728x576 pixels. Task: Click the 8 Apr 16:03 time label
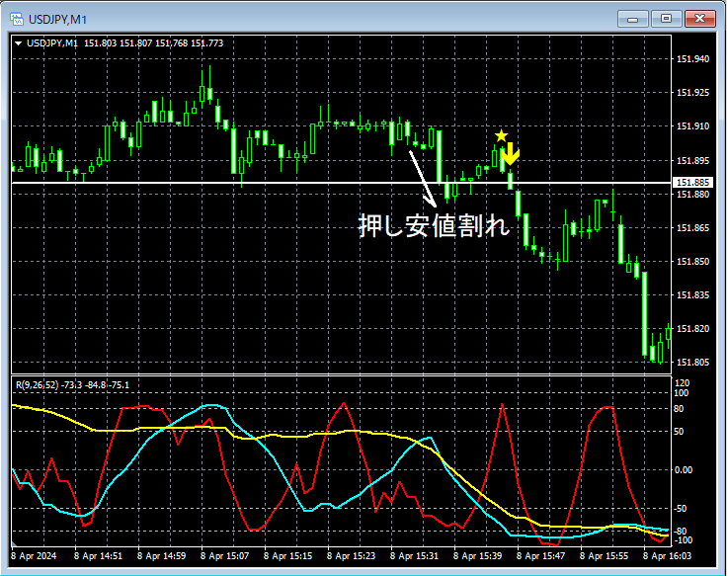point(667,556)
